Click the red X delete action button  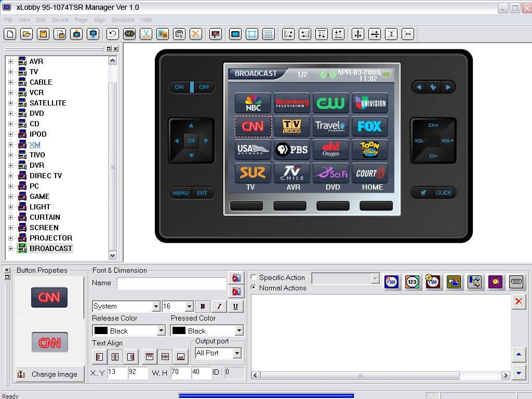(518, 301)
